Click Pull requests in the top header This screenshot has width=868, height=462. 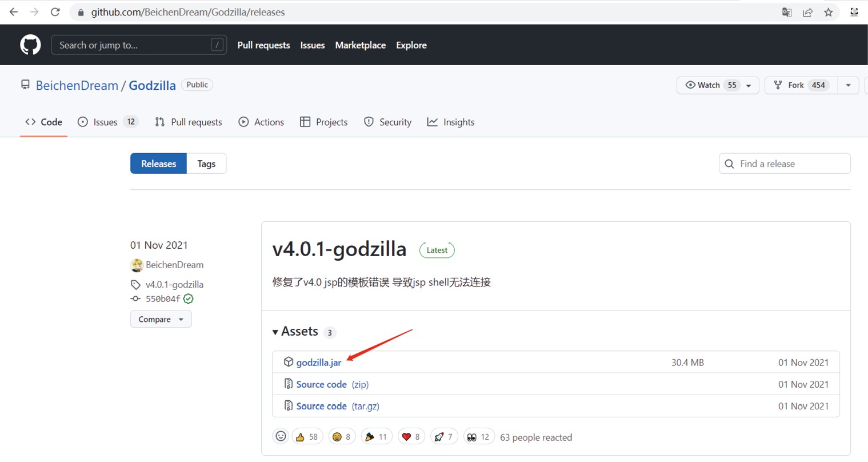263,45
